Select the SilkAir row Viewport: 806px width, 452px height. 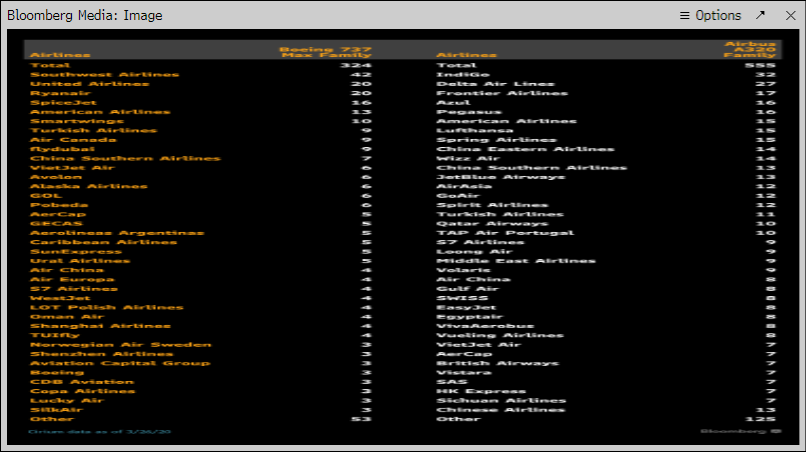point(200,410)
